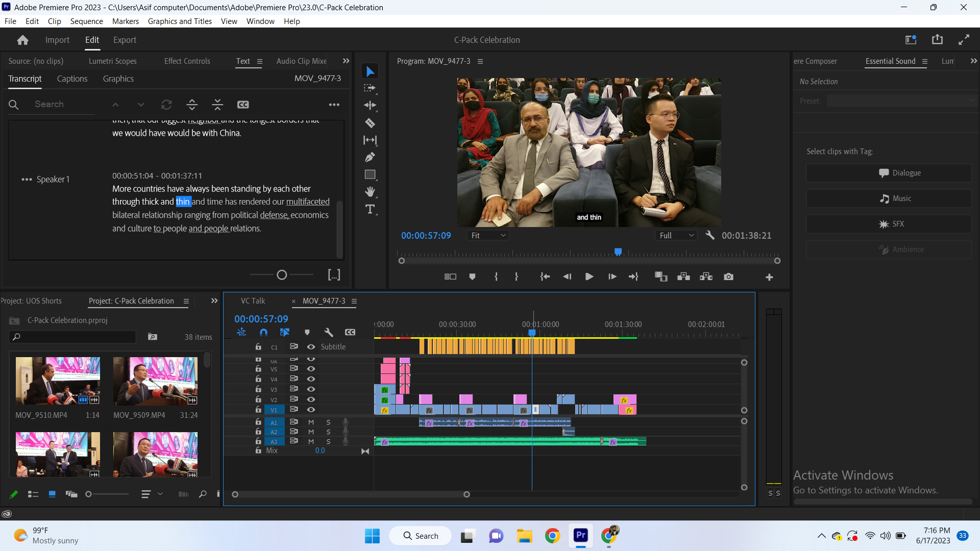
Task: Adjust the transcript zoom slider handle
Action: [282, 275]
